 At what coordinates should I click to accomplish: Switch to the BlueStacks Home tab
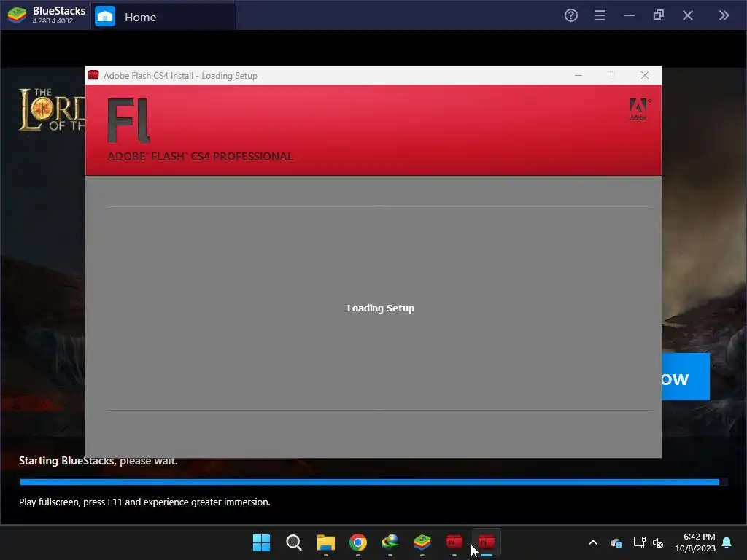click(163, 17)
